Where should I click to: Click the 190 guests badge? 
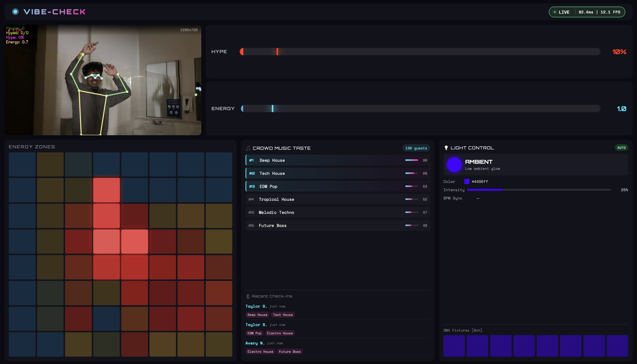(x=416, y=148)
